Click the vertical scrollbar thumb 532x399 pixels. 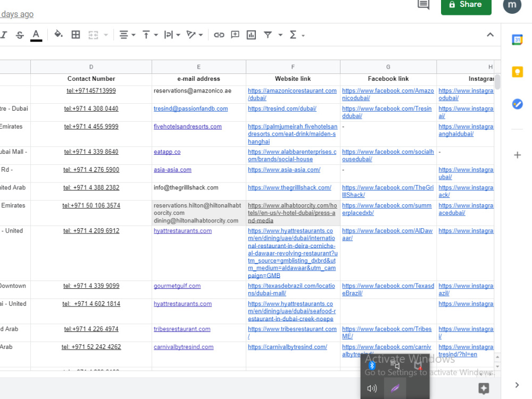497,82
